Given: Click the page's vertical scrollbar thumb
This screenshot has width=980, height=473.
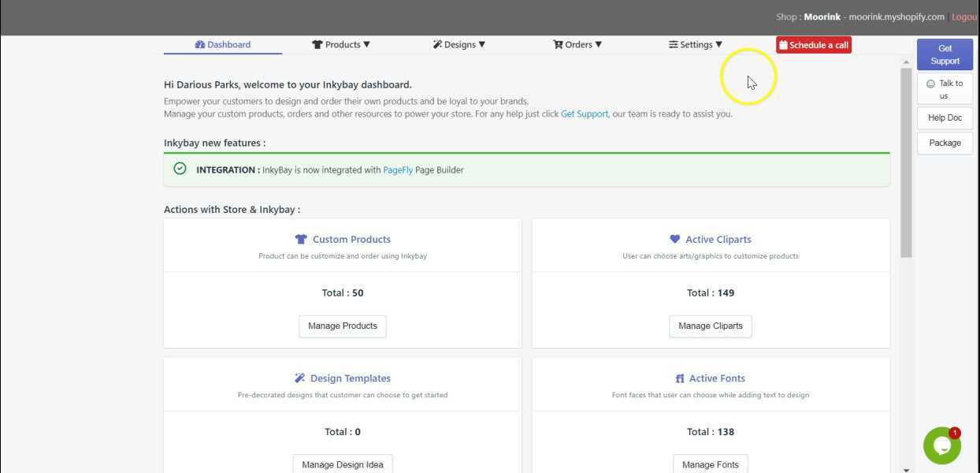Looking at the screenshot, I should [906, 162].
